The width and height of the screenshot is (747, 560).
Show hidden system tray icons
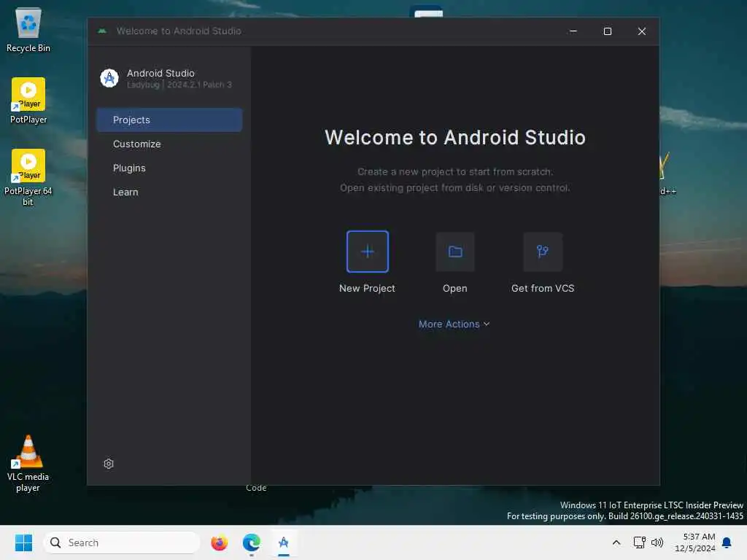[616, 542]
